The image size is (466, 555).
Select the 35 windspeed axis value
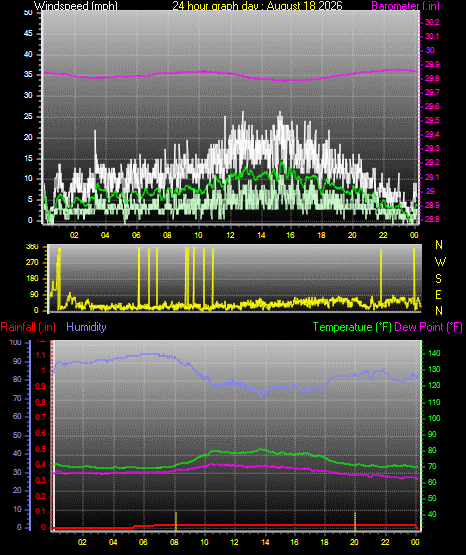click(28, 74)
